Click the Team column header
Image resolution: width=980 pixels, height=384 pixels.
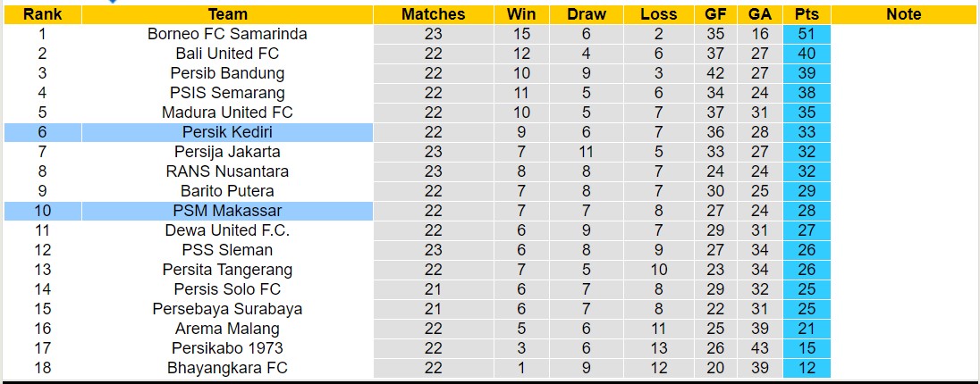(x=227, y=14)
